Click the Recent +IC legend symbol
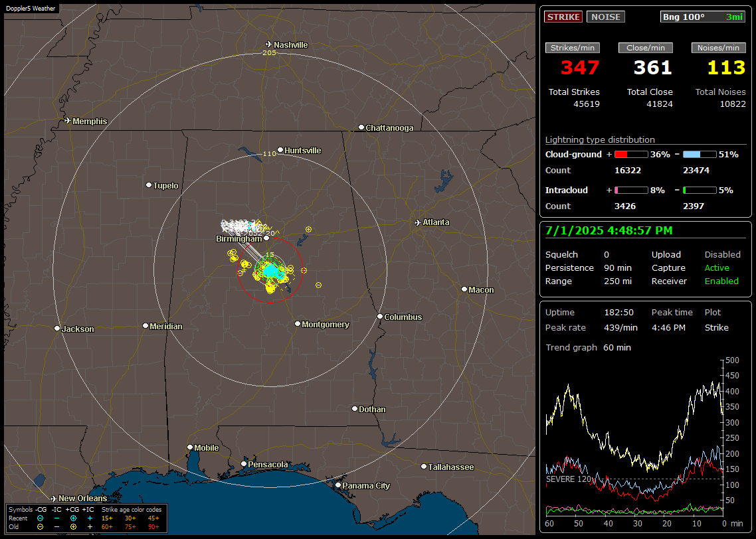Screen dimensions: 756x539 (x=90, y=518)
